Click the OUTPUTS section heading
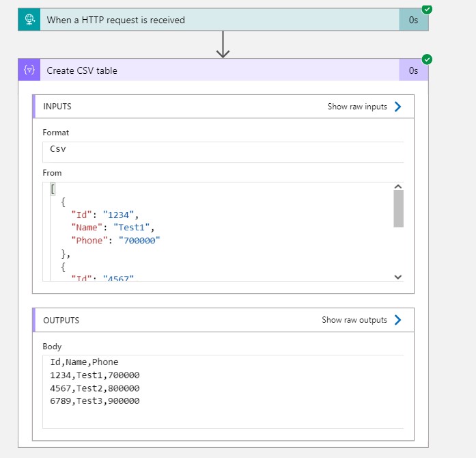 tap(61, 321)
